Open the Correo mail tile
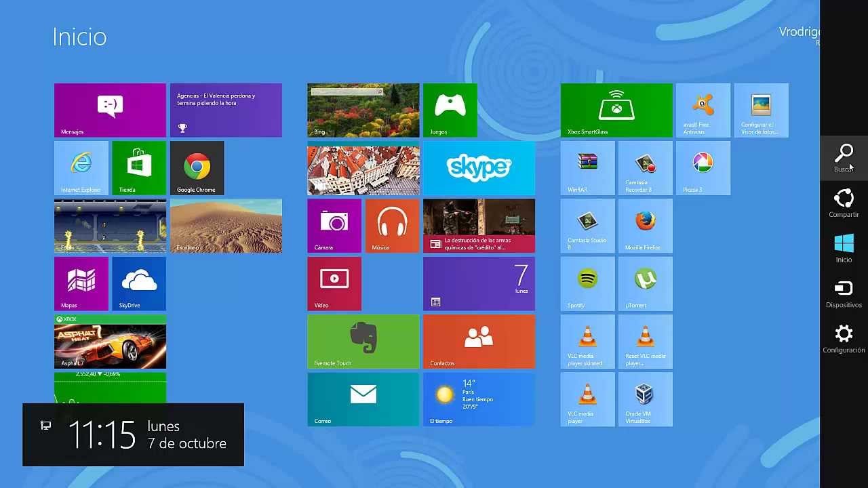 click(363, 399)
